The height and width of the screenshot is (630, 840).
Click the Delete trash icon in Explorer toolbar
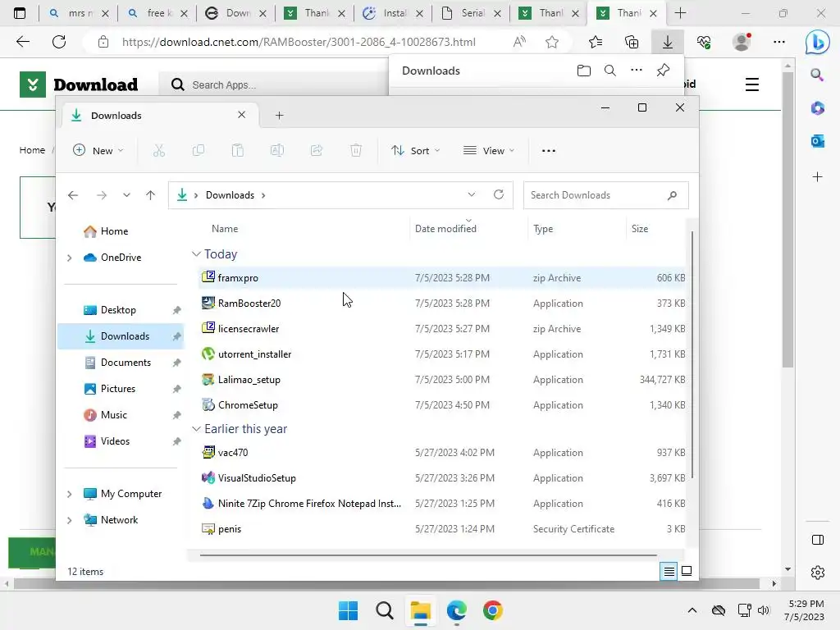point(356,151)
